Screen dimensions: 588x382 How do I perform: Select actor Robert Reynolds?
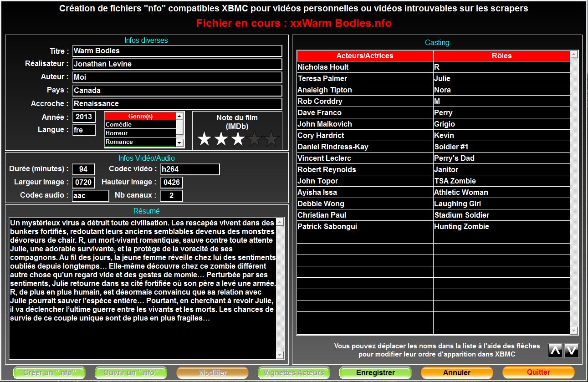coord(365,169)
